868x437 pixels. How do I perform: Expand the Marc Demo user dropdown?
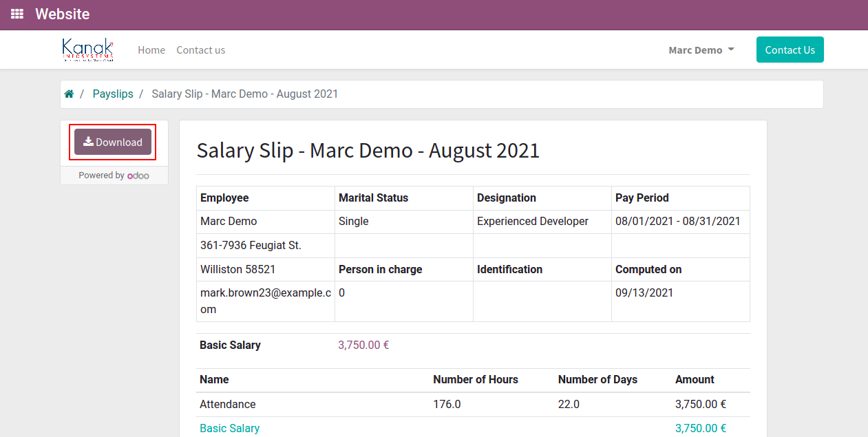(x=701, y=50)
